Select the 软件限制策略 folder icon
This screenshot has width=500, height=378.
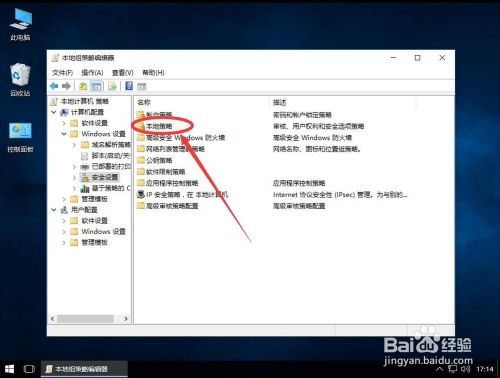(141, 172)
